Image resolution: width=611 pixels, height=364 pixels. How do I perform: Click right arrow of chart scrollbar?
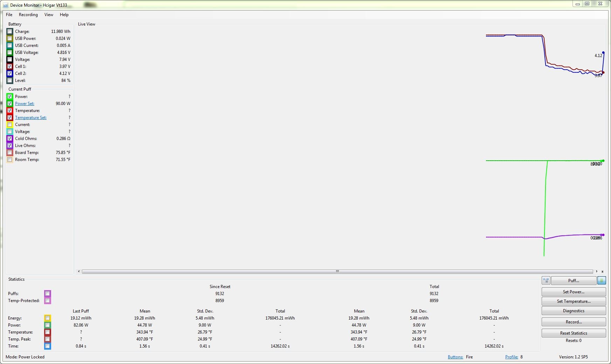(x=597, y=271)
